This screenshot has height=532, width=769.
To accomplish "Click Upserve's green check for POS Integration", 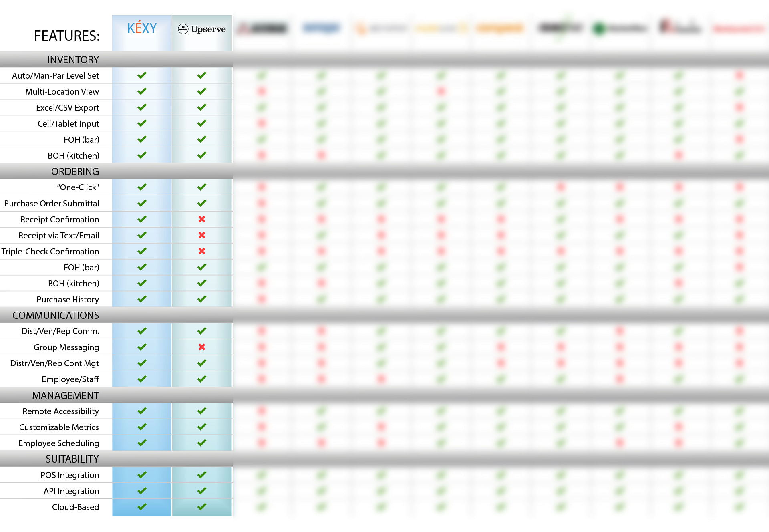I will (x=202, y=475).
